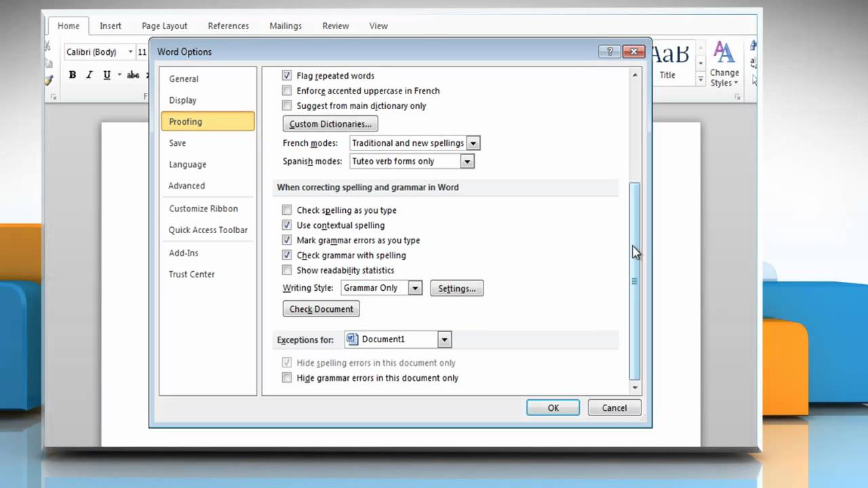The image size is (868, 488).
Task: Click the Check Document button
Action: click(321, 309)
